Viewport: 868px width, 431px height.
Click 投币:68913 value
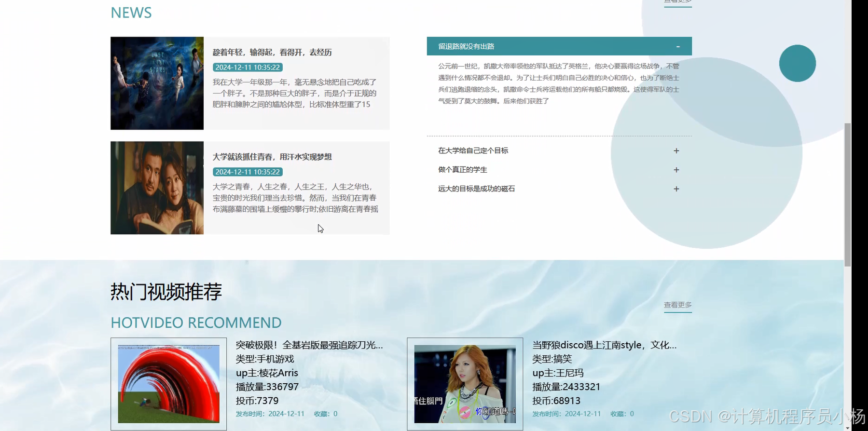coord(556,401)
